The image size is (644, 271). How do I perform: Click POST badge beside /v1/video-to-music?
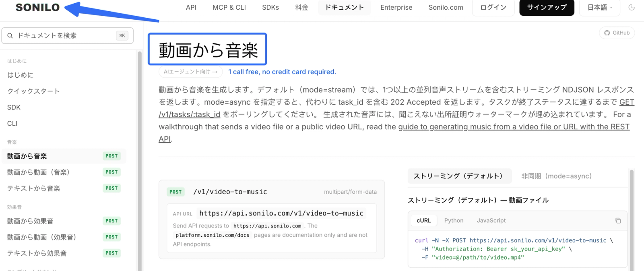click(x=175, y=192)
